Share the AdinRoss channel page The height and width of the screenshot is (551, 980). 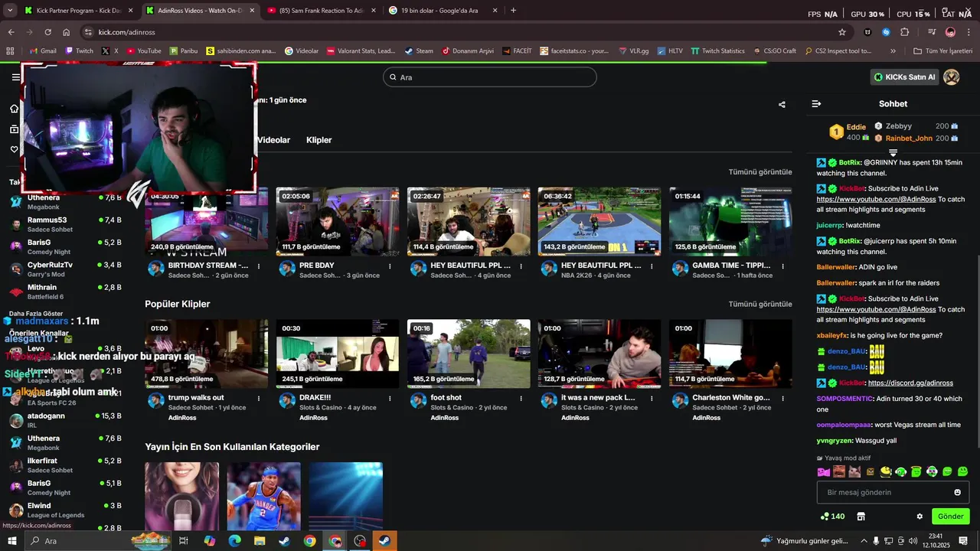tap(782, 105)
